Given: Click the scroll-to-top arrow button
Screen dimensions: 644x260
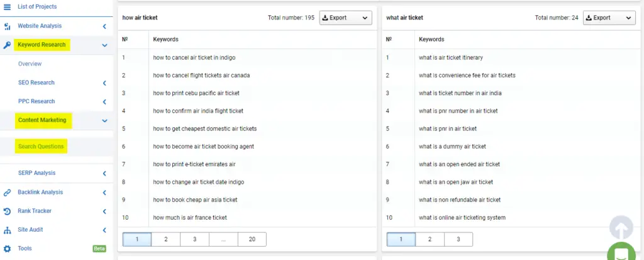Looking at the screenshot, I should click(621, 228).
